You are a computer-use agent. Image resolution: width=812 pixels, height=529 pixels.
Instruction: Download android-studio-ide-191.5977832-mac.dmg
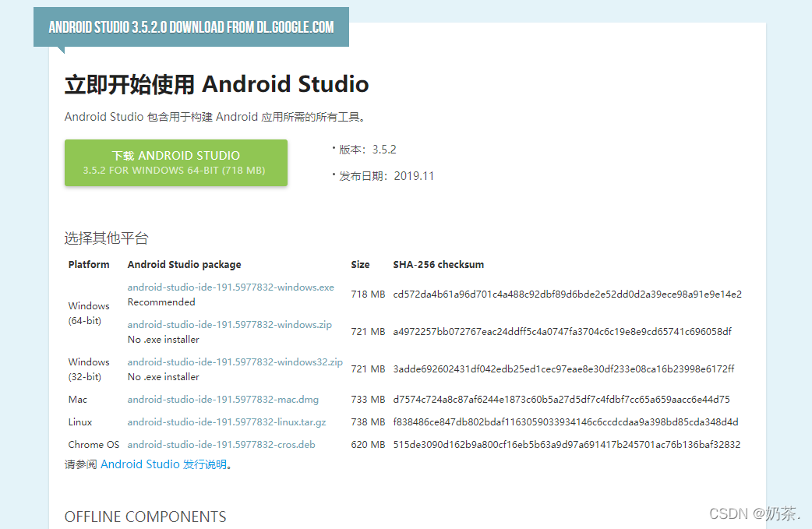pos(223,400)
